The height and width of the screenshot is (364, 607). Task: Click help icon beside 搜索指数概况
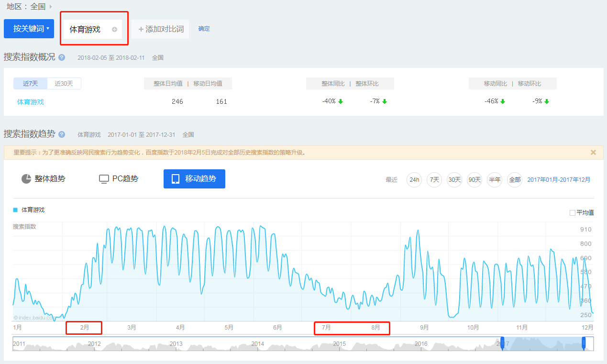62,57
